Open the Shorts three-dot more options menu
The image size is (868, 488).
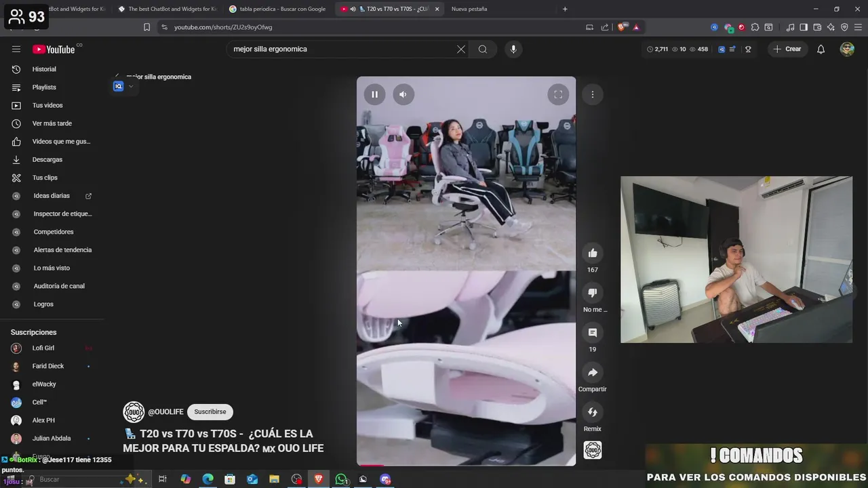(593, 95)
